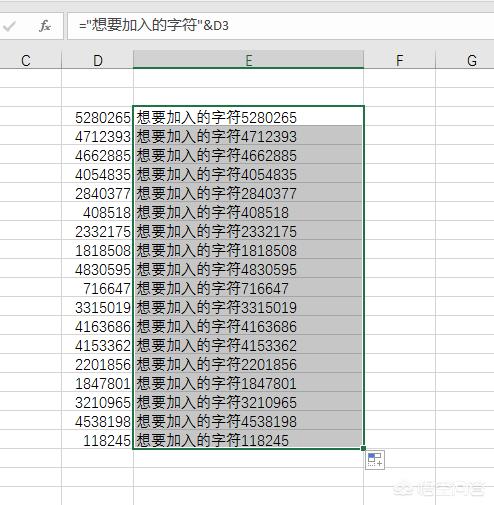494x505 pixels.
Task: Click cell containing 408518 in column D
Action: click(97, 211)
